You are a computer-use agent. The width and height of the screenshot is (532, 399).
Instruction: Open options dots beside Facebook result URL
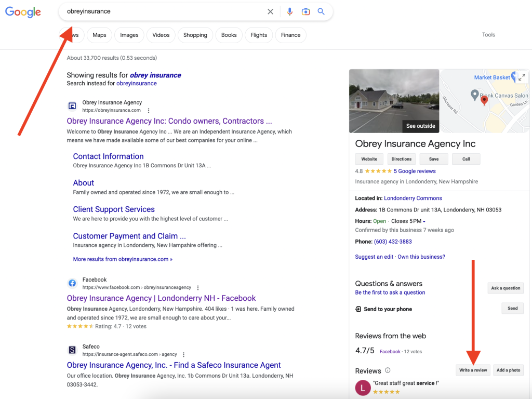pyautogui.click(x=198, y=287)
